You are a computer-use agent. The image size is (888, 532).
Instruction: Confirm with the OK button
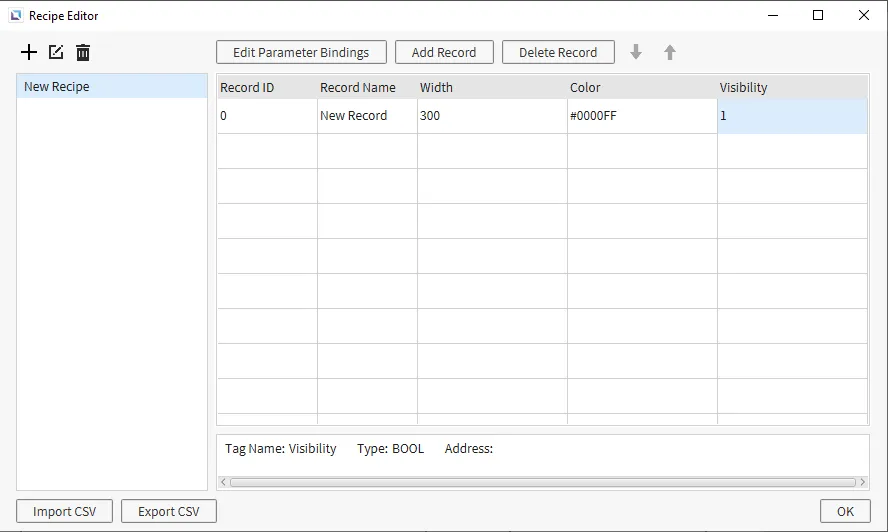[845, 511]
